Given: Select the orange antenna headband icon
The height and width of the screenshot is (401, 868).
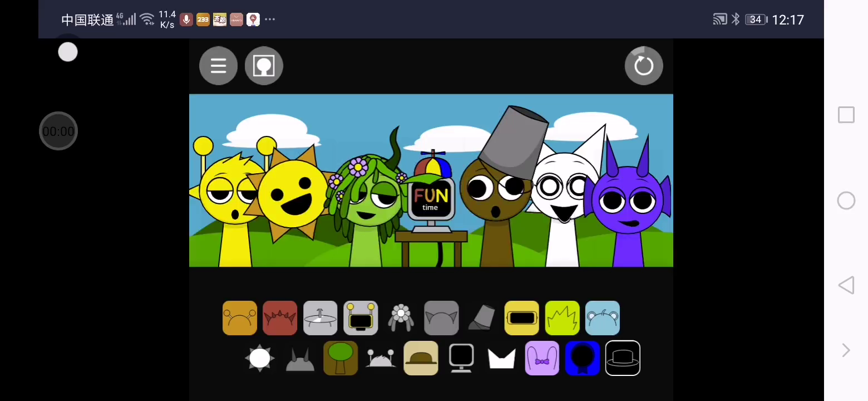Looking at the screenshot, I should [x=240, y=318].
